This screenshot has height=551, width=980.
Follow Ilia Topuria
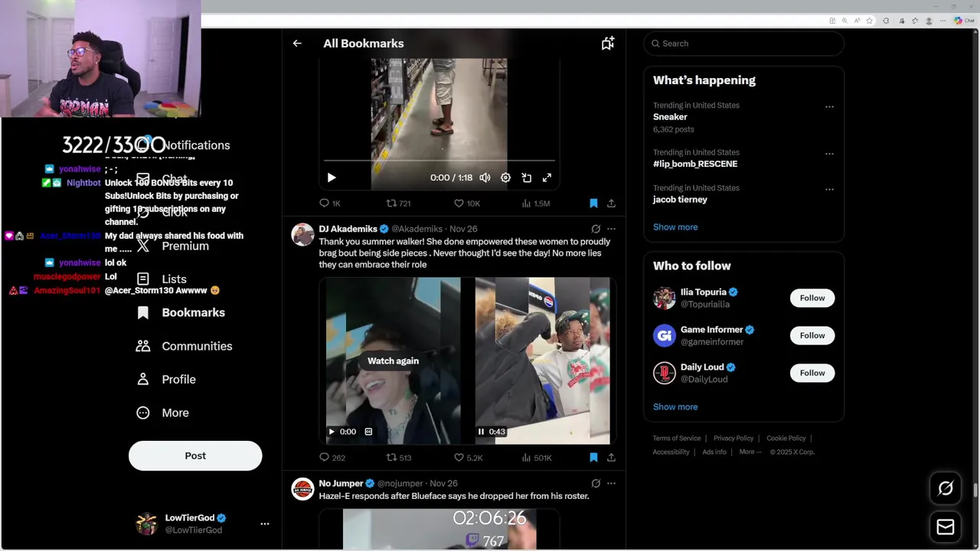coord(812,298)
